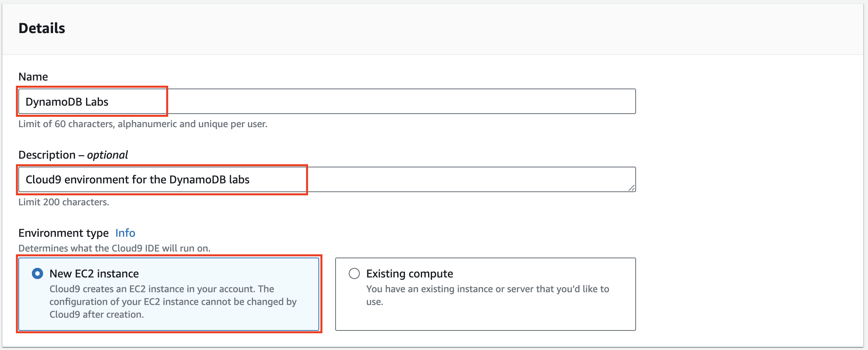Click 'Determines what the Cloud9 IDE will run on.'
Screen dimensions: 868x350
click(114, 248)
